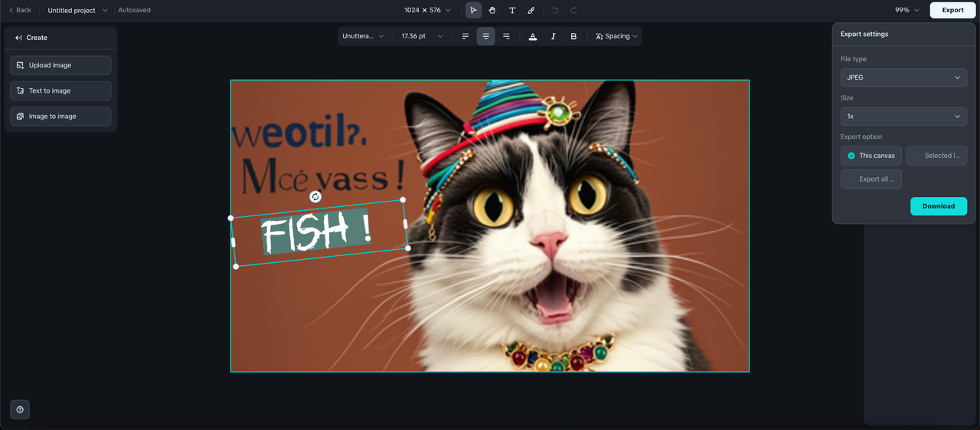Open the Size 1x dropdown
Image resolution: width=980 pixels, height=430 pixels.
point(903,117)
